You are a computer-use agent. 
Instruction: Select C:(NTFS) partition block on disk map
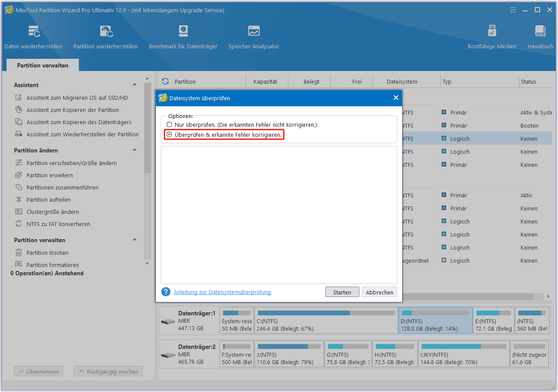pos(325,321)
